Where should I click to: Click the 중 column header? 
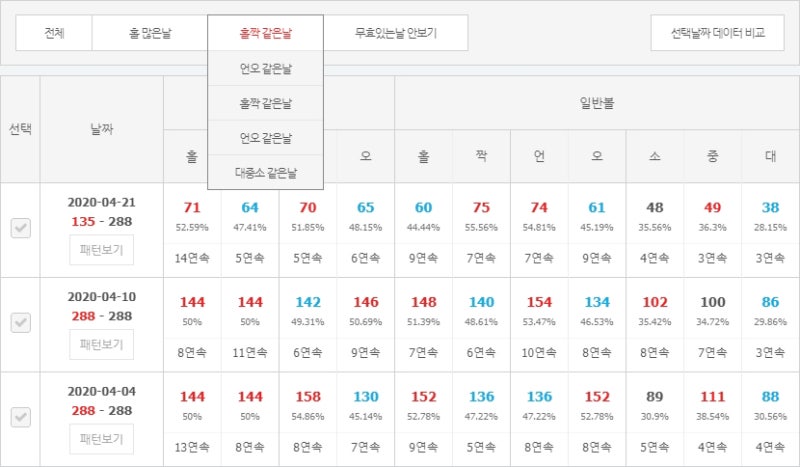click(x=713, y=156)
